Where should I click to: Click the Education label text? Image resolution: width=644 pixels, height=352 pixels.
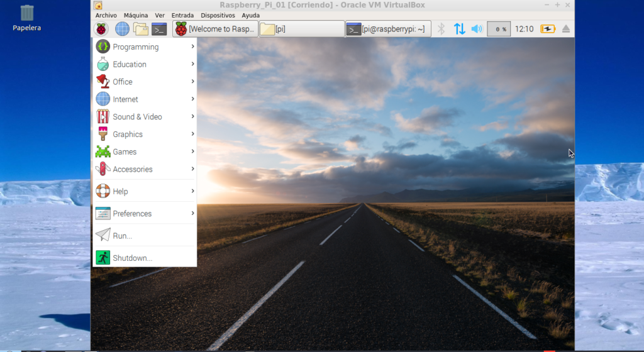click(130, 64)
